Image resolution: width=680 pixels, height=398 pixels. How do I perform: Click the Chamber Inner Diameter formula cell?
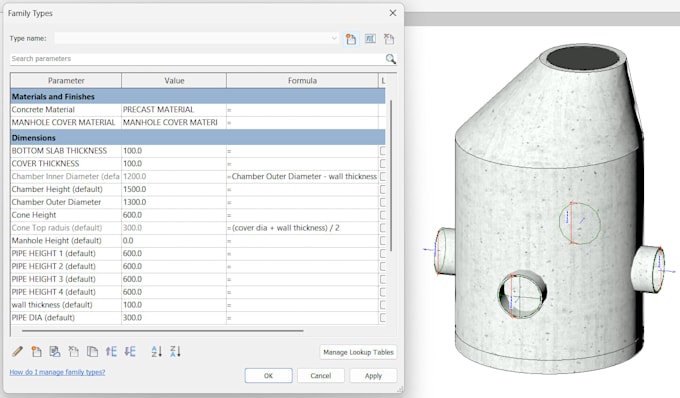[x=302, y=176]
